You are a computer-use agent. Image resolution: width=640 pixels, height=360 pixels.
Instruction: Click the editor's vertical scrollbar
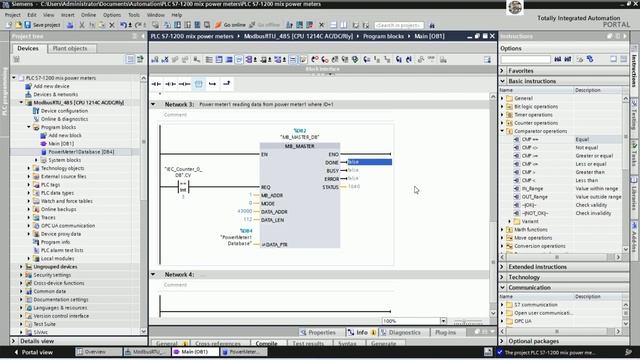pos(493,204)
